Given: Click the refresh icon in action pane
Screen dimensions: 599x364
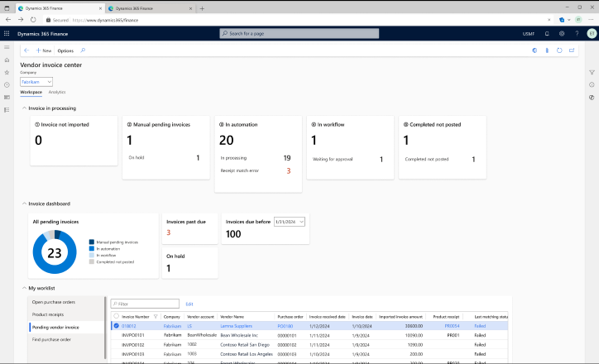Looking at the screenshot, I should point(559,50).
